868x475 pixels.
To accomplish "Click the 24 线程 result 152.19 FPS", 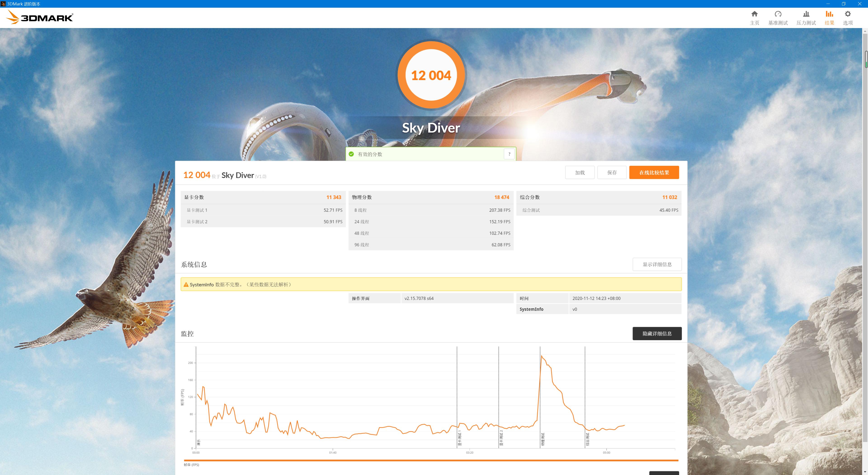I will 500,221.
